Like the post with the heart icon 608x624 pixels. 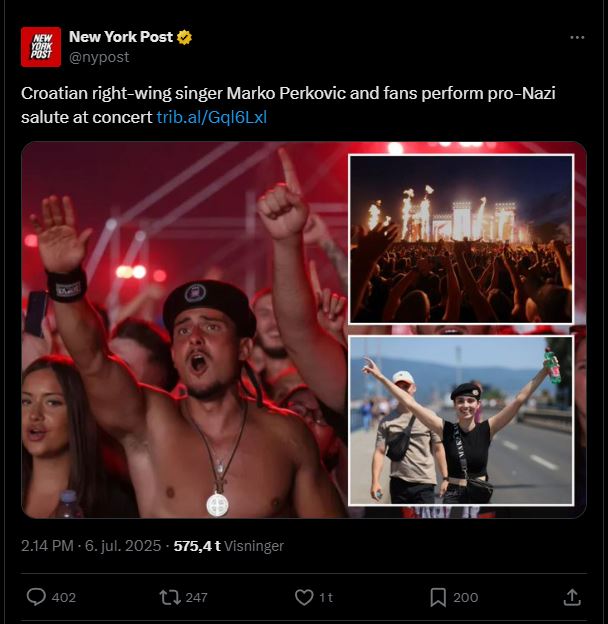(x=304, y=597)
